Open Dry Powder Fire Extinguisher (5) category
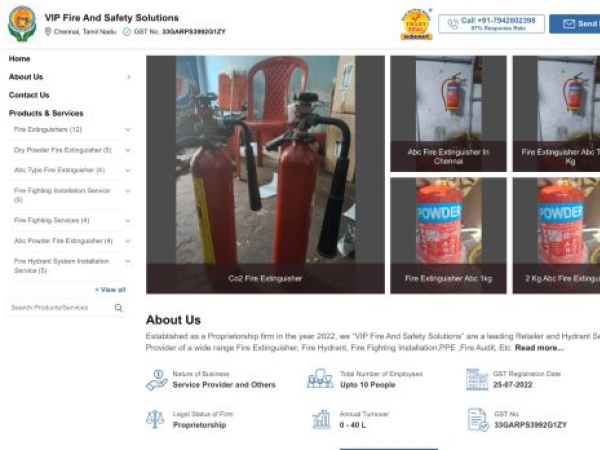600x450 pixels. point(63,150)
